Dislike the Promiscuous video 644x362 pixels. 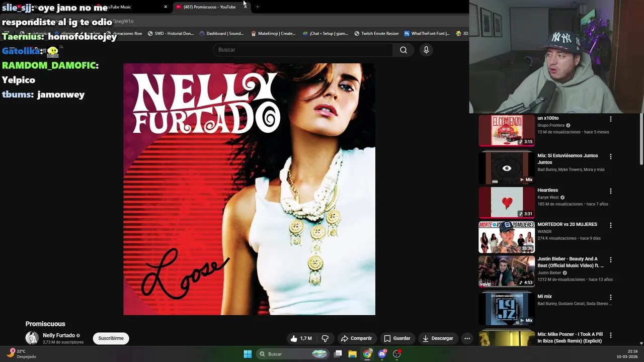[325, 338]
